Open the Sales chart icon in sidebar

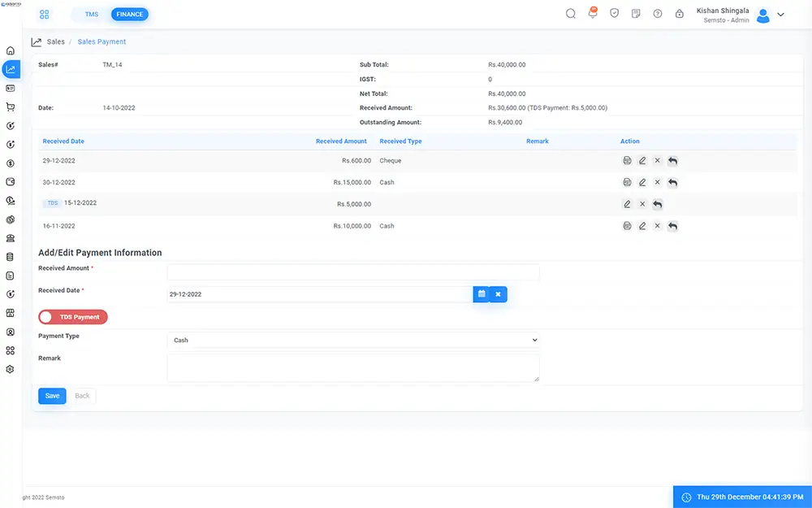pyautogui.click(x=11, y=69)
